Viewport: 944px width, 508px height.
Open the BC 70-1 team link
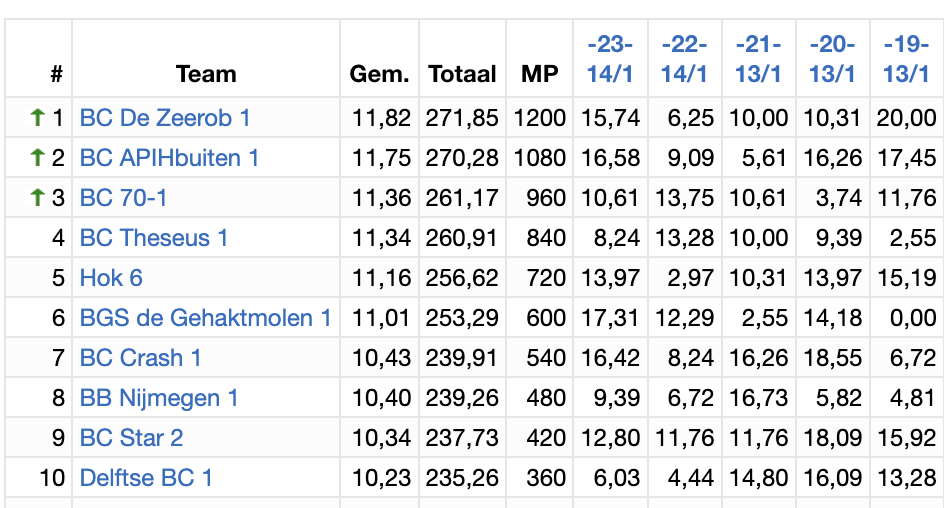pos(123,197)
